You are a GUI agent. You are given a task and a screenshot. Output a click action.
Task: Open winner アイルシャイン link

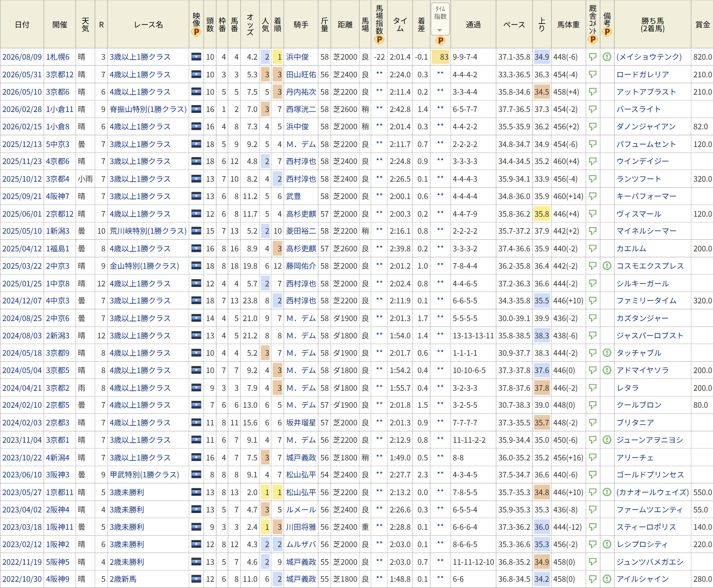click(x=643, y=579)
